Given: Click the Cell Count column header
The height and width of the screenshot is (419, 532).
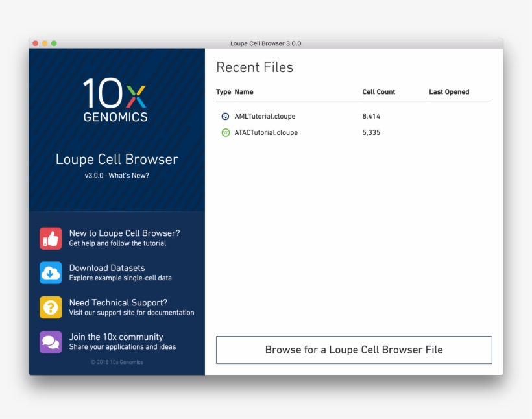Looking at the screenshot, I should (x=379, y=92).
